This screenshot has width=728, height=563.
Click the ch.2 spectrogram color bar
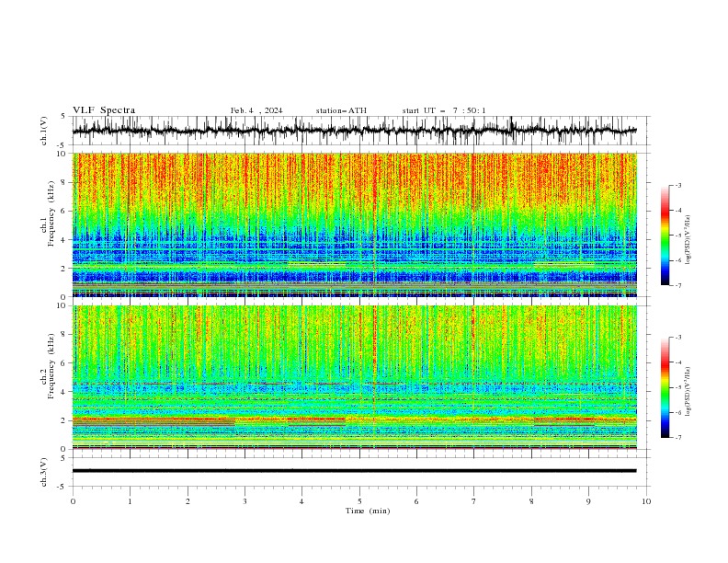665,387
